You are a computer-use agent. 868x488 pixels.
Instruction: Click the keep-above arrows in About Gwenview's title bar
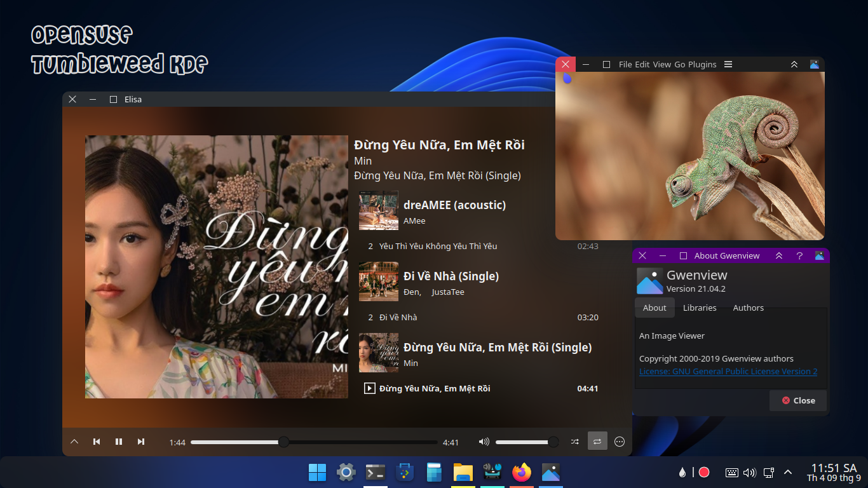779,255
